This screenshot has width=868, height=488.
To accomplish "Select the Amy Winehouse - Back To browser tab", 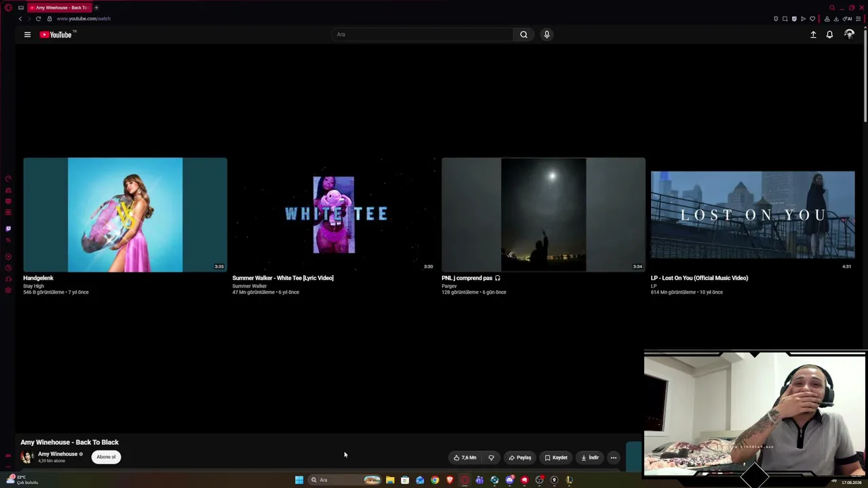I will [58, 7].
